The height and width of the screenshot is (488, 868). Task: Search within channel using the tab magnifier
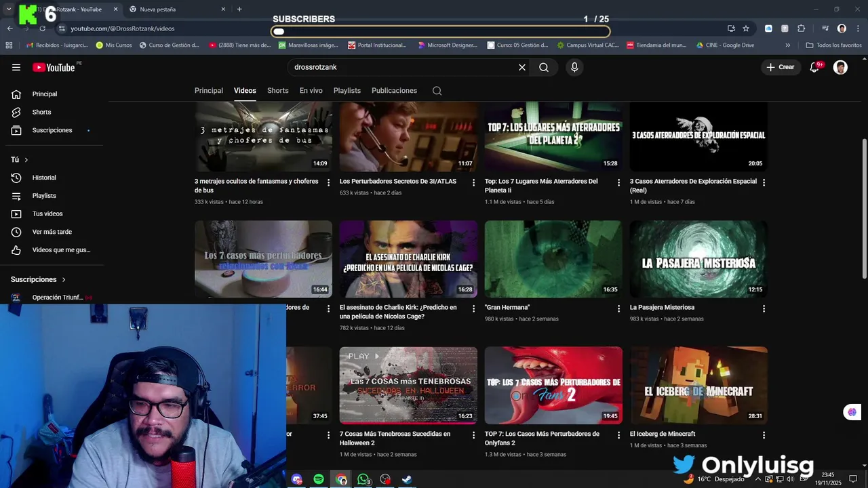point(437,91)
